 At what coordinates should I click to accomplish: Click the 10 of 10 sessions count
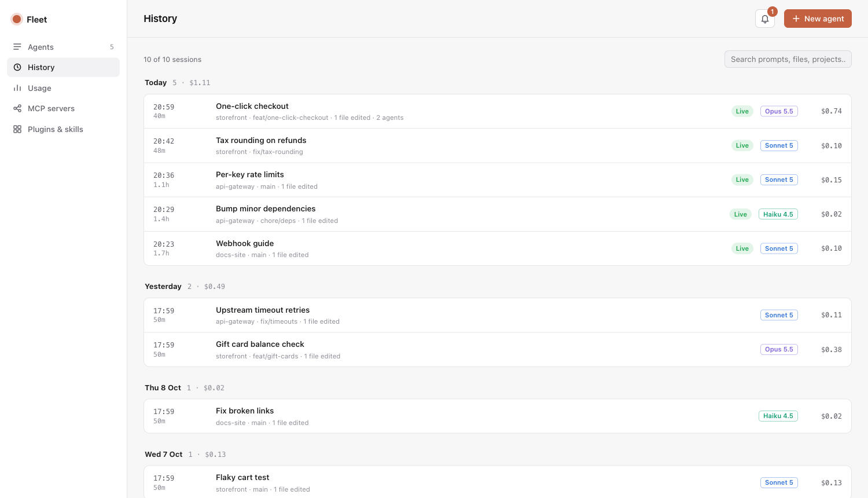click(x=172, y=60)
